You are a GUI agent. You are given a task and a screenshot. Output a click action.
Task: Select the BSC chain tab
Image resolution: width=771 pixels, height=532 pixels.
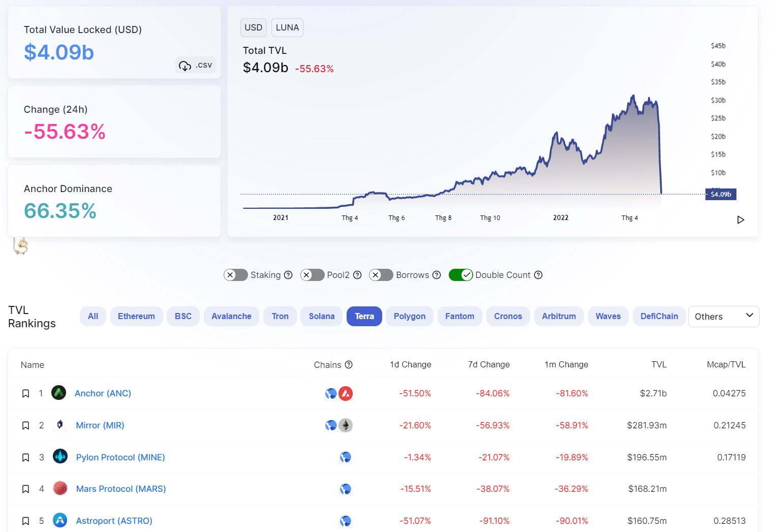click(x=183, y=316)
